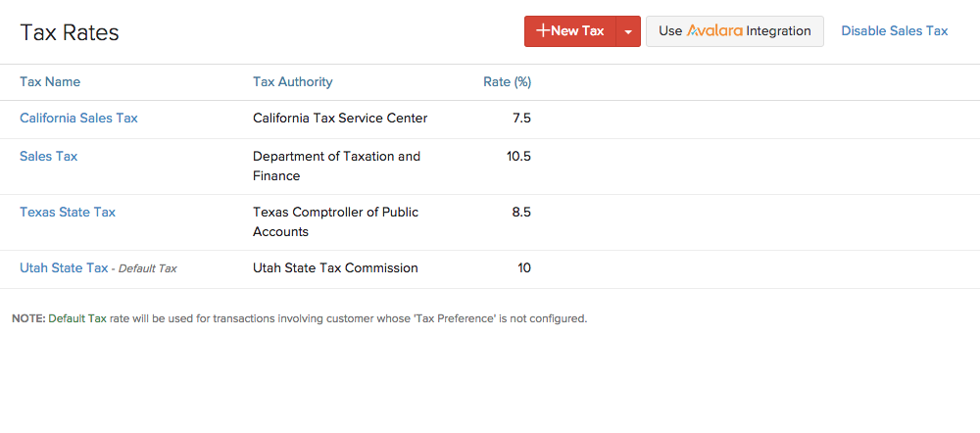Open the Sales Tax entry

48,156
